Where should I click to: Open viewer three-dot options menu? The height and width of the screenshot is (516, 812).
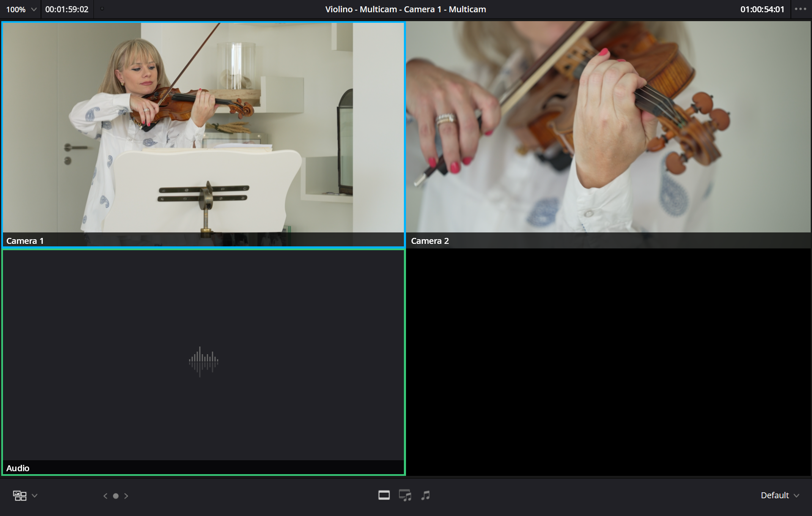pos(800,9)
